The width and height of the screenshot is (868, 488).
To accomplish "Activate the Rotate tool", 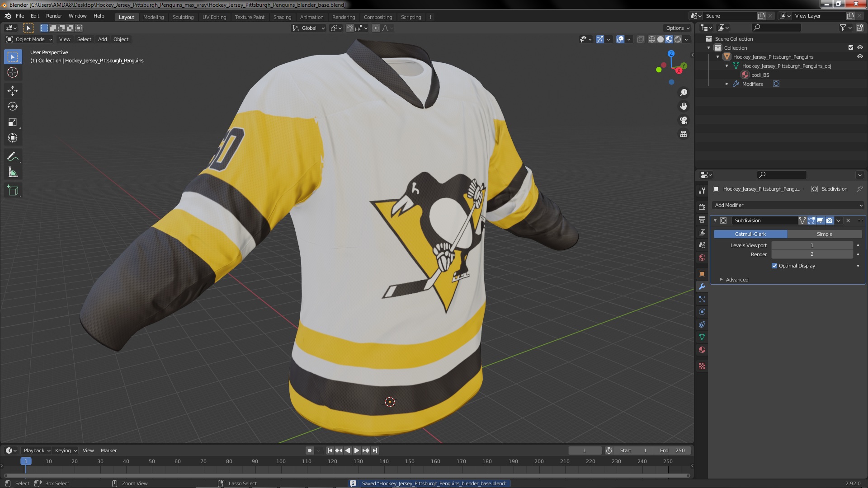I will (13, 107).
